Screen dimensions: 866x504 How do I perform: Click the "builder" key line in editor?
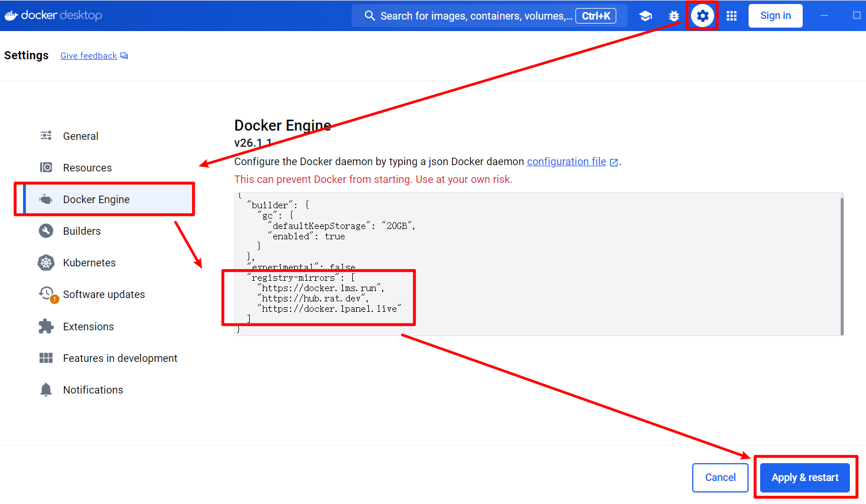(x=278, y=205)
